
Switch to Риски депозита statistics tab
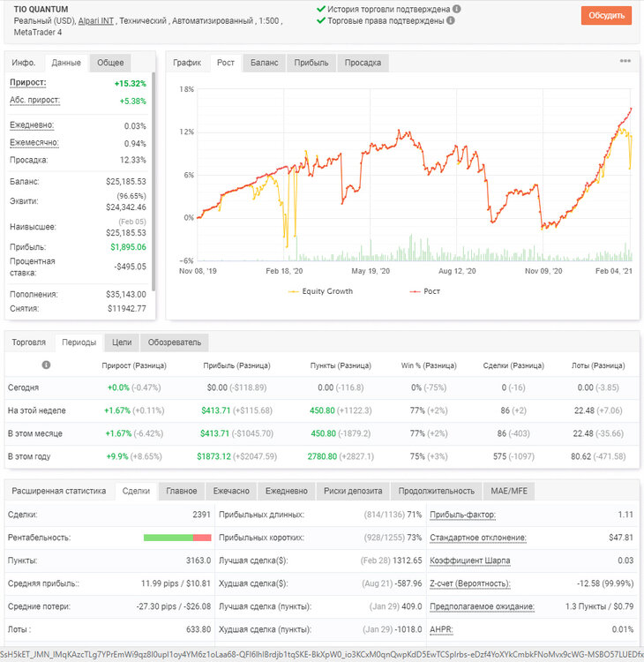pos(353,491)
